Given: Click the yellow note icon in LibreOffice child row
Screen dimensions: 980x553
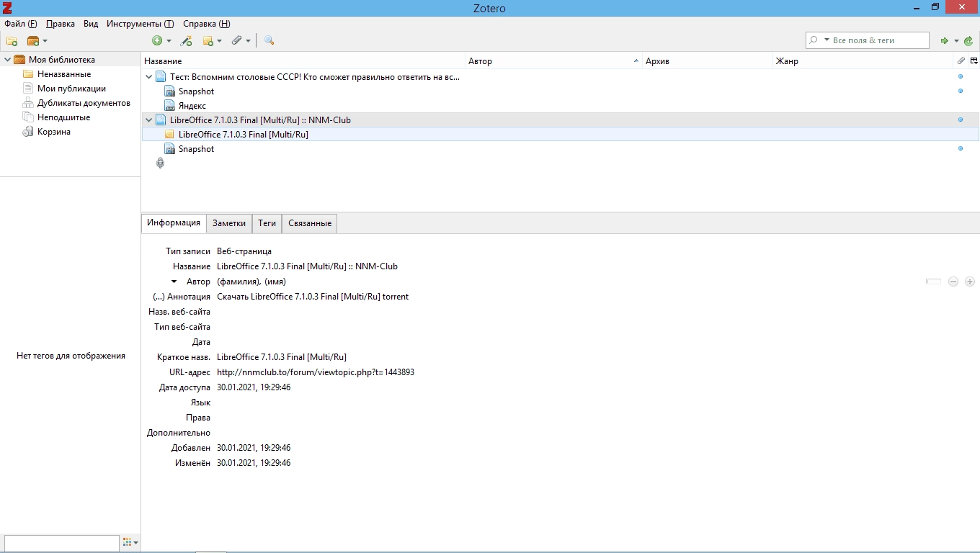Looking at the screenshot, I should (170, 135).
